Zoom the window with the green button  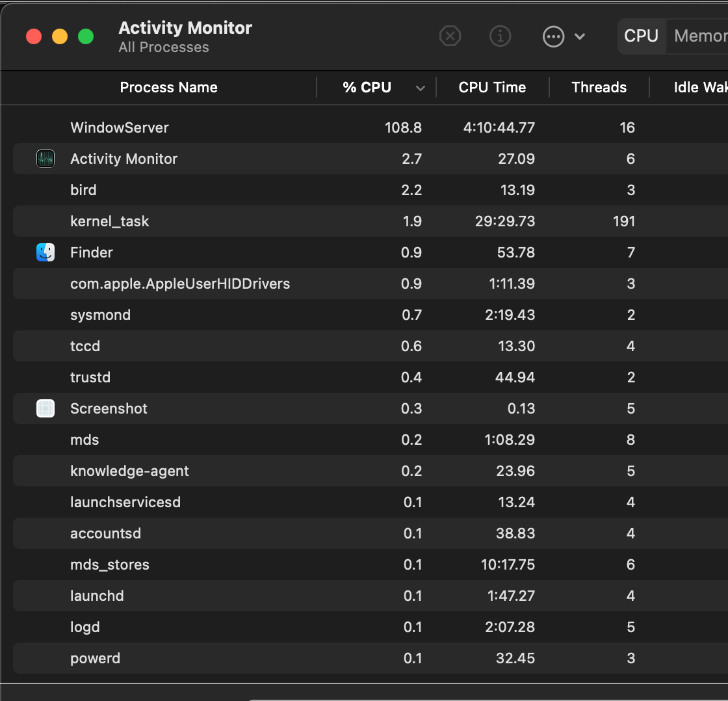pyautogui.click(x=86, y=36)
